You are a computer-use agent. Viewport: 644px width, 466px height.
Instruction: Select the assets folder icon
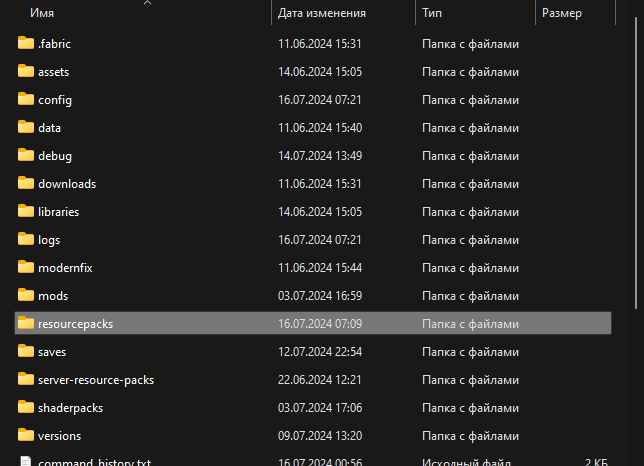click(26, 72)
